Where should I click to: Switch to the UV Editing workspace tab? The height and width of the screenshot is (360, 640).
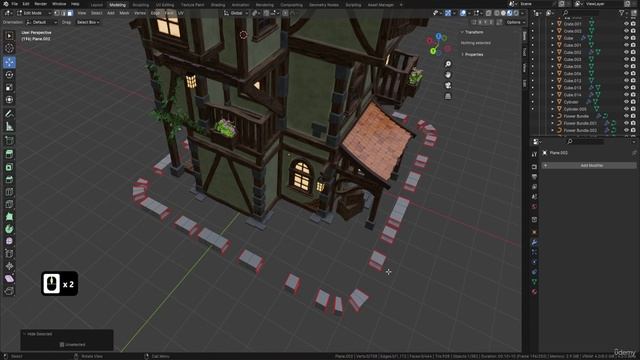click(x=165, y=5)
